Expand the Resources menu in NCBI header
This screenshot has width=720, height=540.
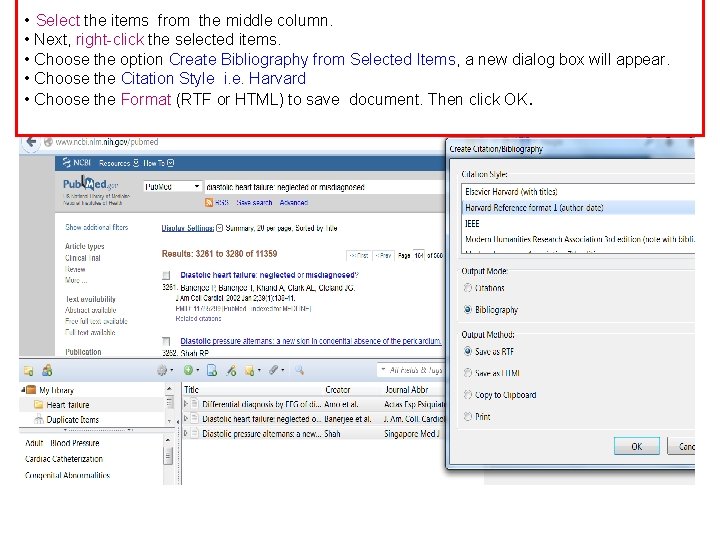point(119,163)
